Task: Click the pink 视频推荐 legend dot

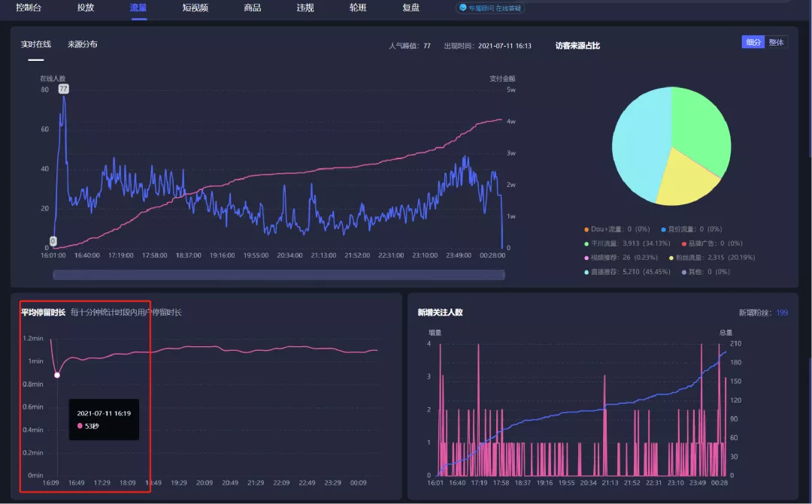Action: [x=586, y=258]
